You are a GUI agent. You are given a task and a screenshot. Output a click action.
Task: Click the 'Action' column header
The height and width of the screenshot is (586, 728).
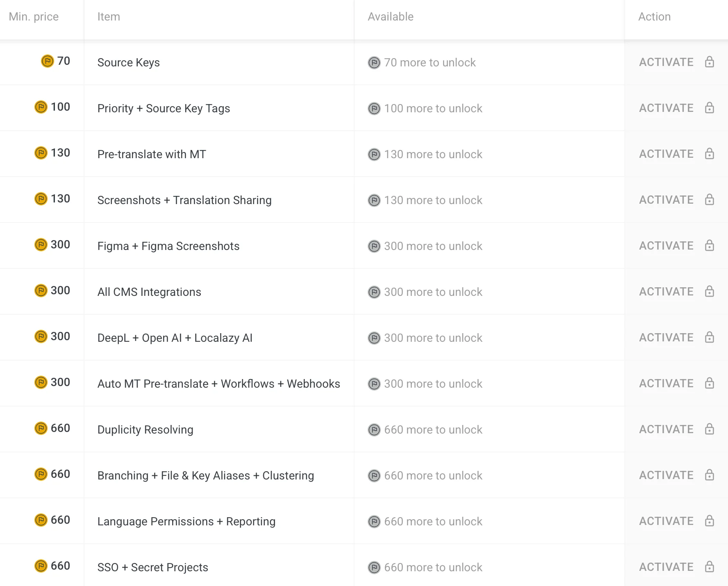click(x=654, y=17)
